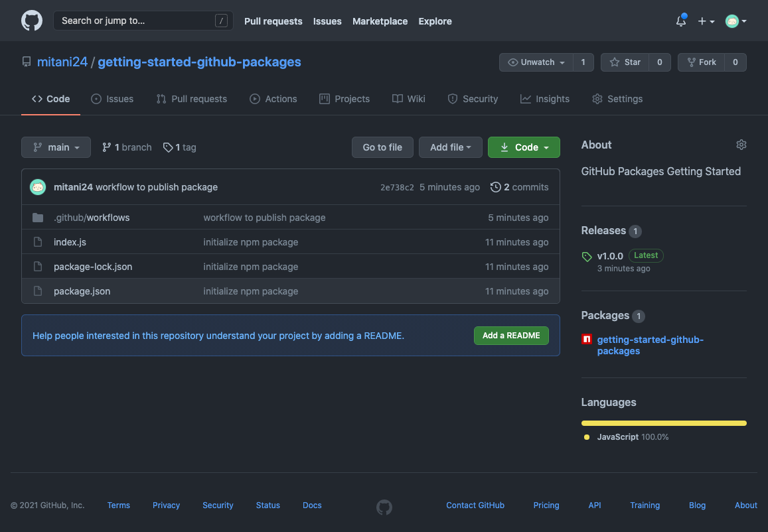
Task: Open mitani24 owner profile link
Action: 62,62
